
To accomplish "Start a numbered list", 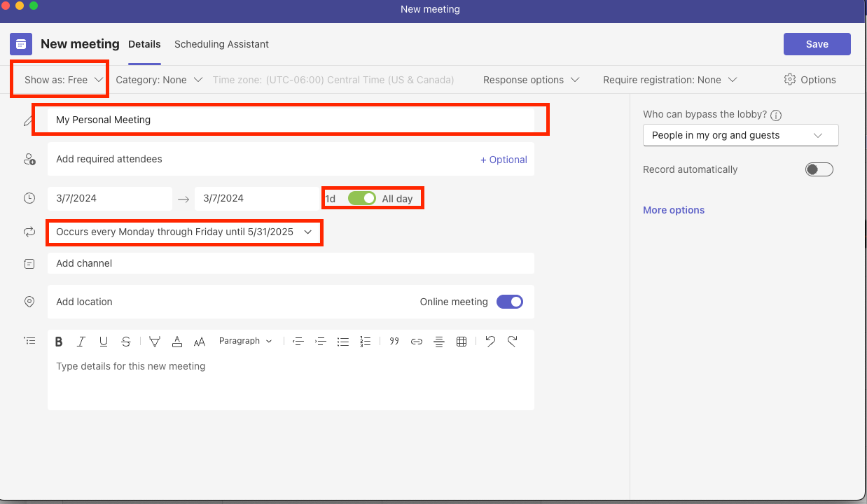I will click(365, 342).
